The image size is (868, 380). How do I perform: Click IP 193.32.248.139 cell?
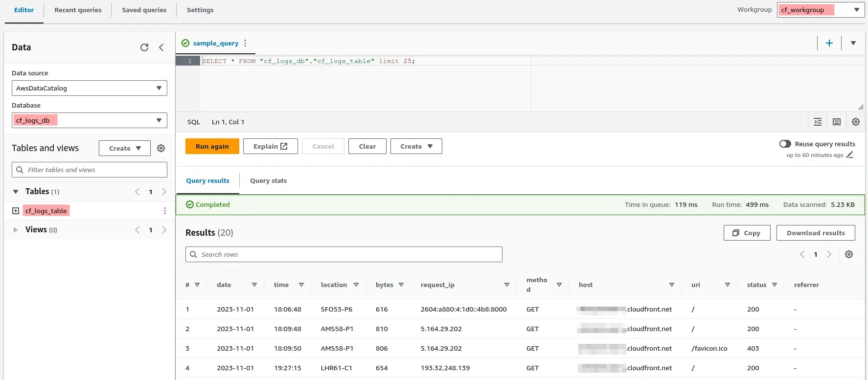click(445, 368)
